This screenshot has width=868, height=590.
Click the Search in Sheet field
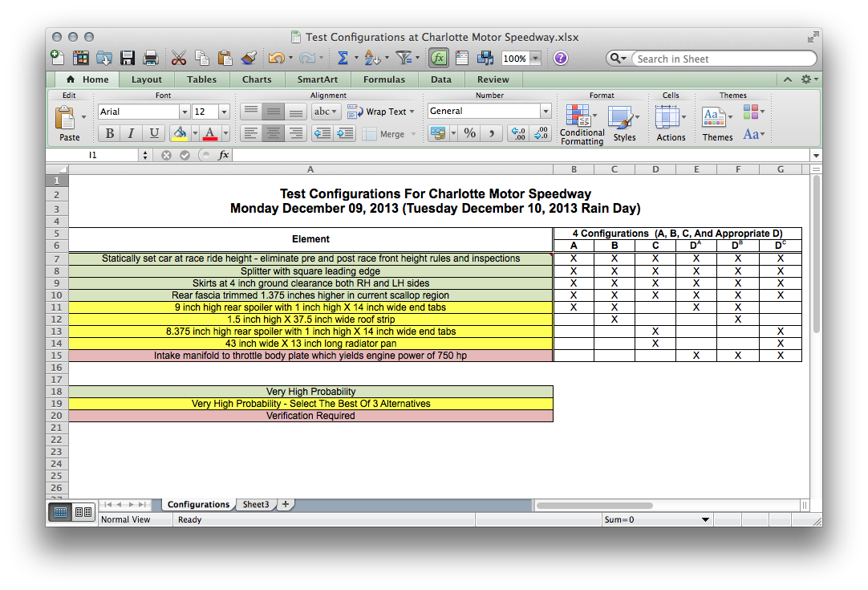coord(724,59)
